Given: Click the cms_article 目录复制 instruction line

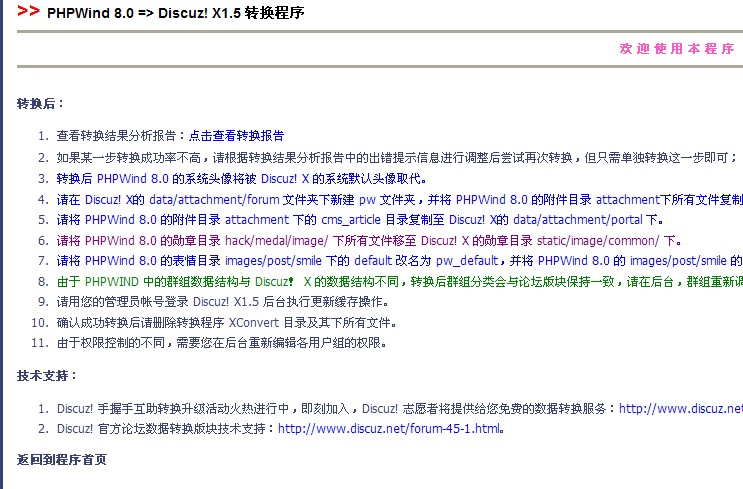Looking at the screenshot, I should (360, 220).
